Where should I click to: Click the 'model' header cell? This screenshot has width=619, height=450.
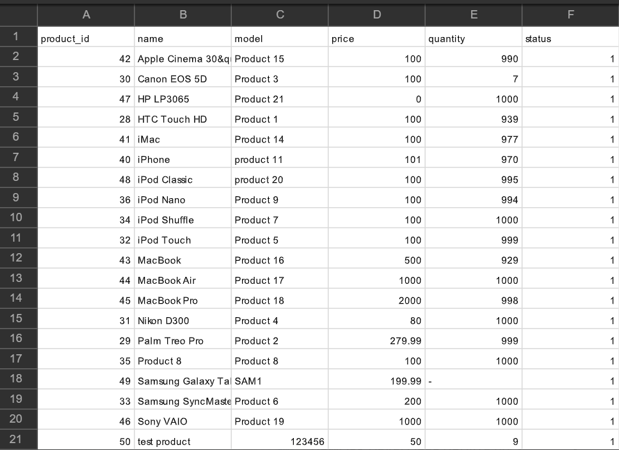click(280, 37)
